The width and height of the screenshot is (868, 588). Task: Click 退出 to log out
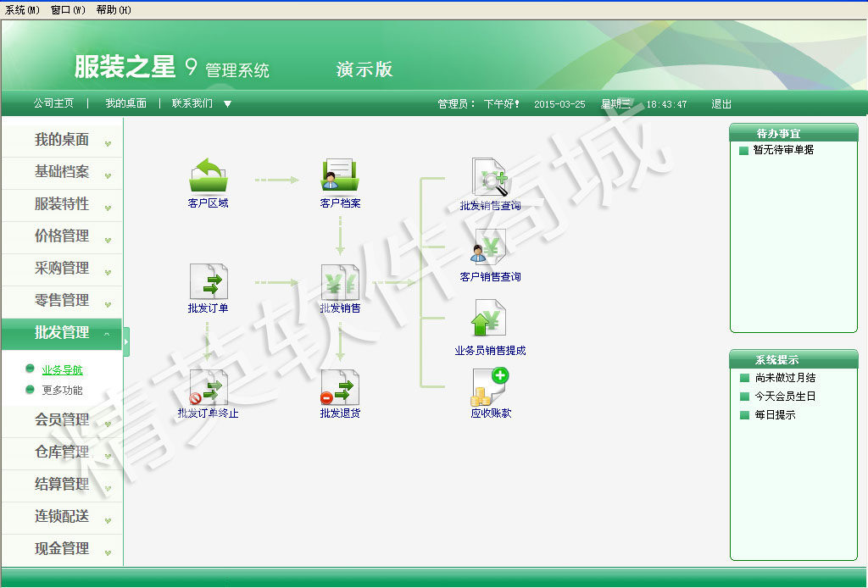pos(721,104)
